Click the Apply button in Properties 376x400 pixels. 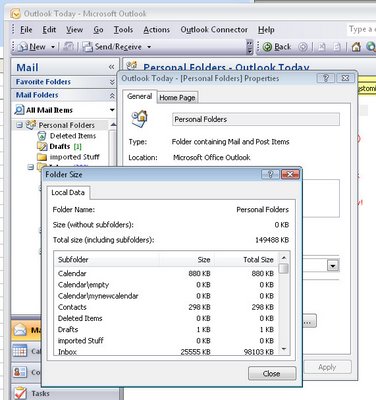[x=327, y=367]
